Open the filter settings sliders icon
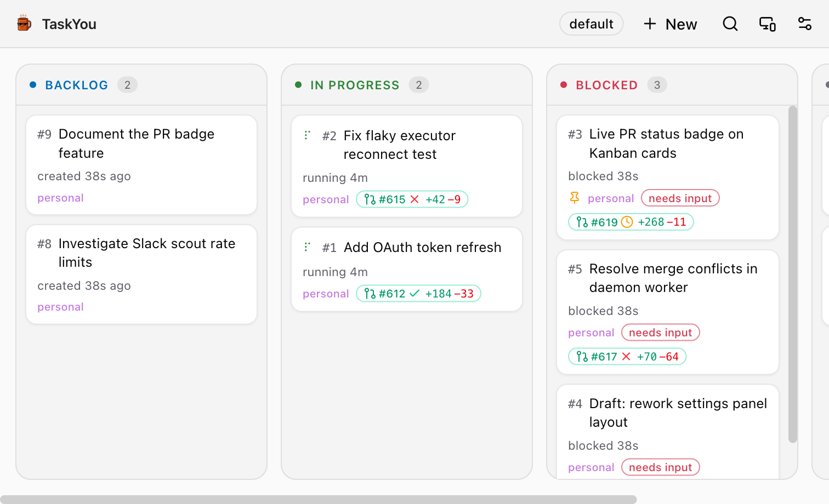 pyautogui.click(x=804, y=24)
